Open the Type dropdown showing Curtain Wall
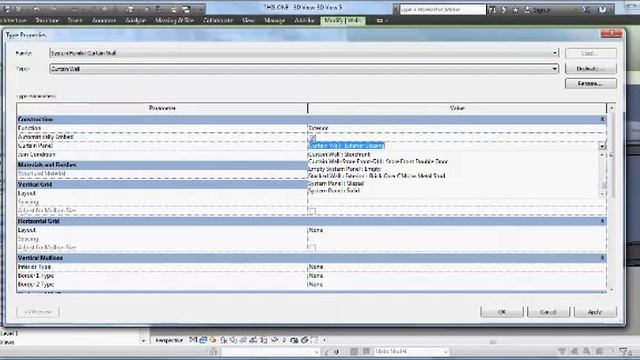This screenshot has width=640, height=360. tap(304, 69)
